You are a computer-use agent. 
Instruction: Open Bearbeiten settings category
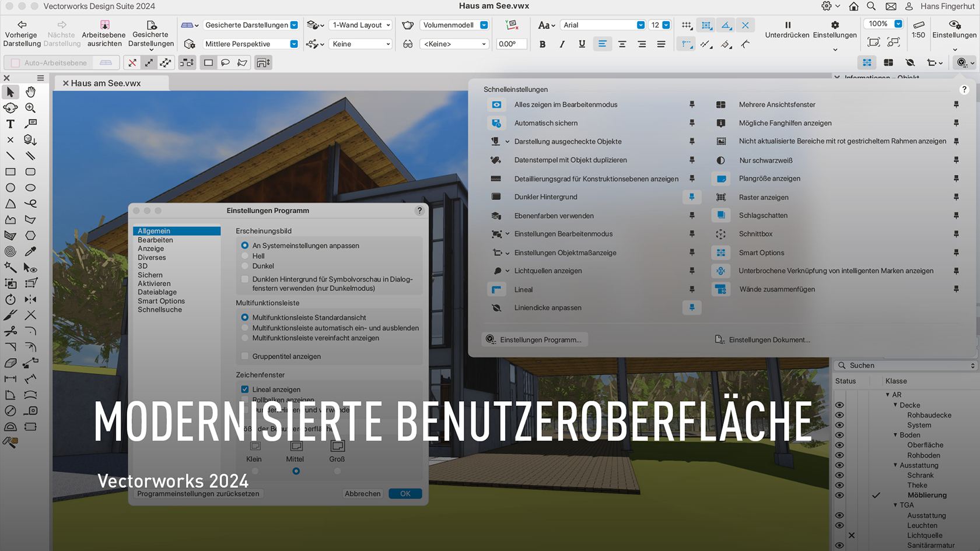pos(155,240)
